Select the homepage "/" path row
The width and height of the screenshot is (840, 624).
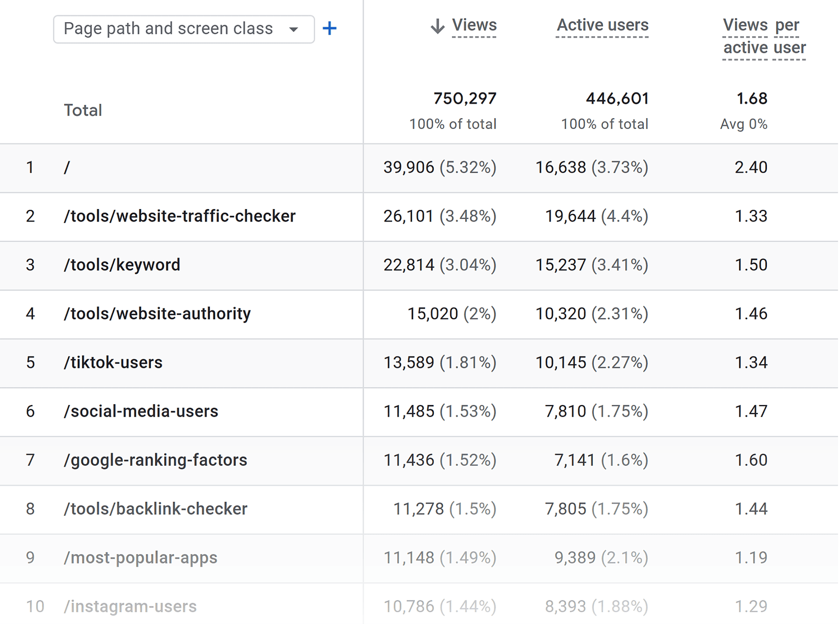point(67,167)
